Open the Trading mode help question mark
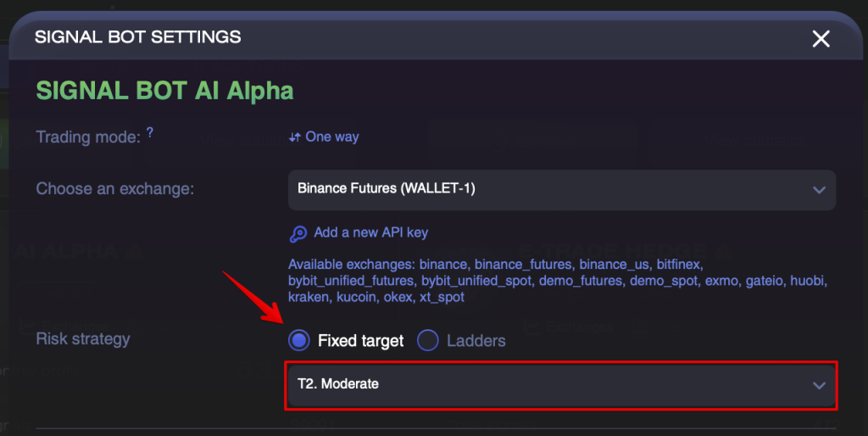This screenshot has width=868, height=436. (x=149, y=132)
